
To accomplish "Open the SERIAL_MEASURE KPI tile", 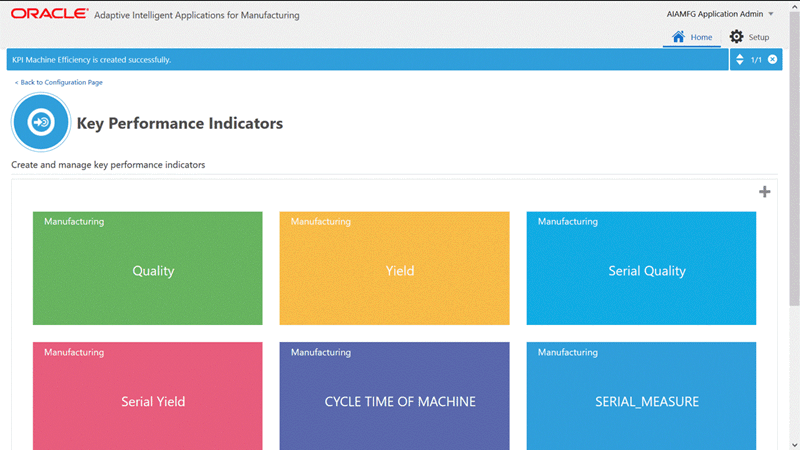I will coord(641,396).
